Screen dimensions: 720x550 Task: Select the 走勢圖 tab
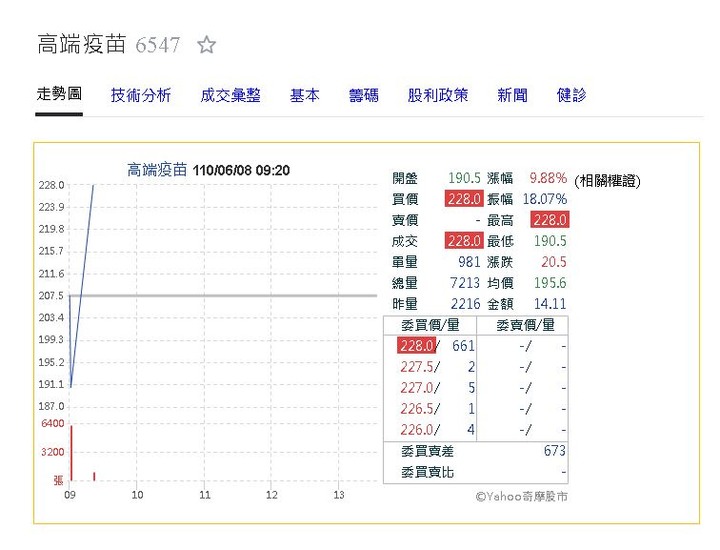click(59, 94)
